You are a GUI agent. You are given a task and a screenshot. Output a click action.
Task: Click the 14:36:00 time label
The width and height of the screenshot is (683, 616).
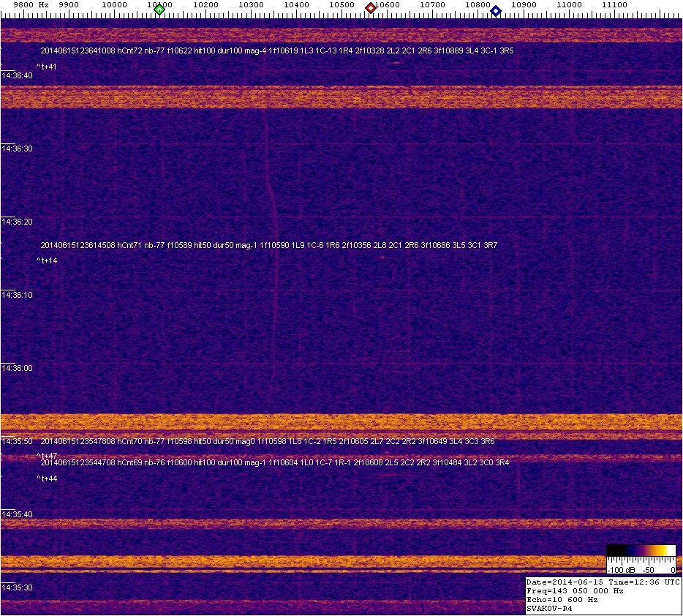pyautogui.click(x=17, y=368)
